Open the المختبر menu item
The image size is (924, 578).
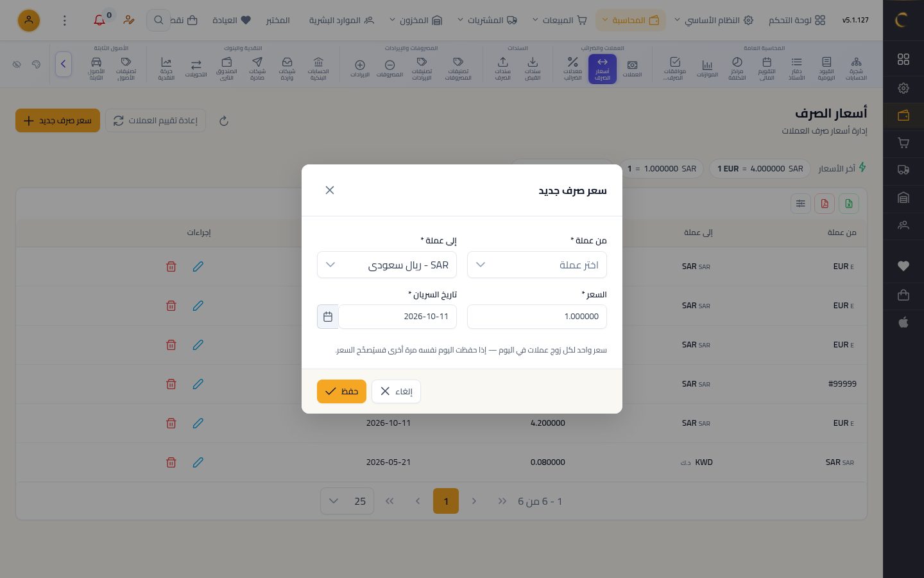click(278, 21)
